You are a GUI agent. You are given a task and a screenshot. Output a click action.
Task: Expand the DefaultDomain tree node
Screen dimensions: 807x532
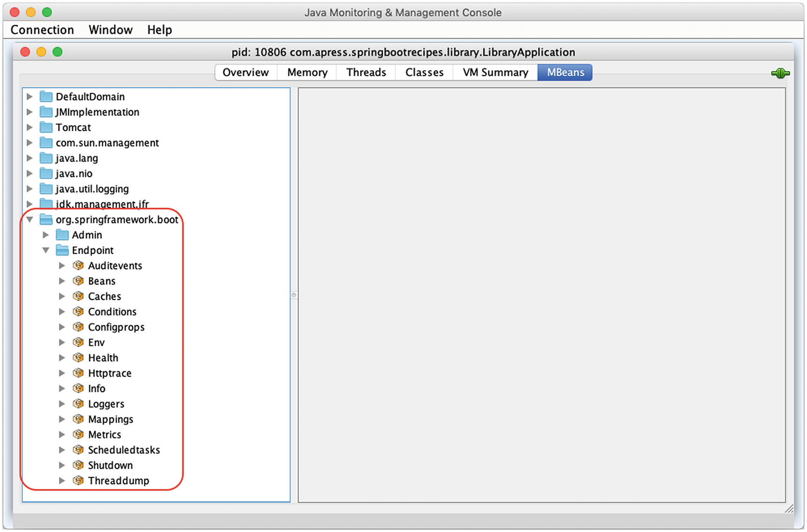29,97
